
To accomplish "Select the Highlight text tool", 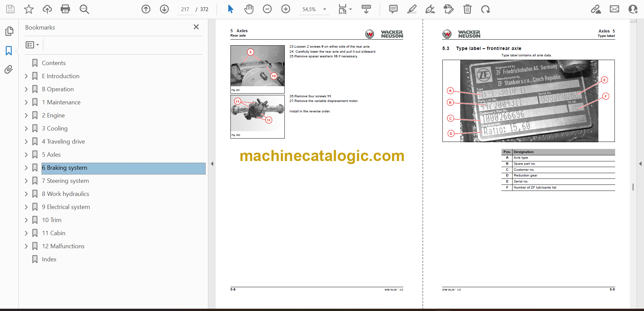I will (x=412, y=9).
